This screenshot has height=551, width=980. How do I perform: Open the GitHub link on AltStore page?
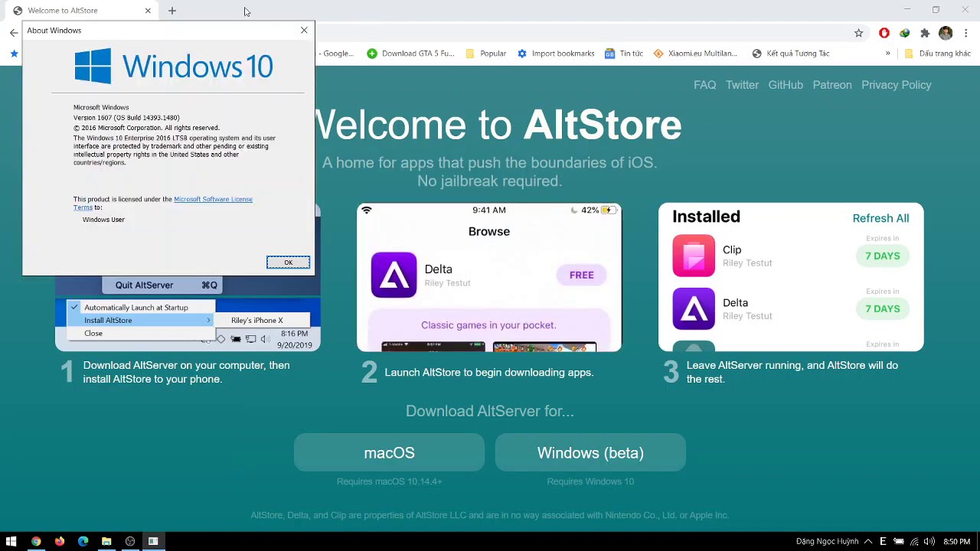(x=786, y=85)
